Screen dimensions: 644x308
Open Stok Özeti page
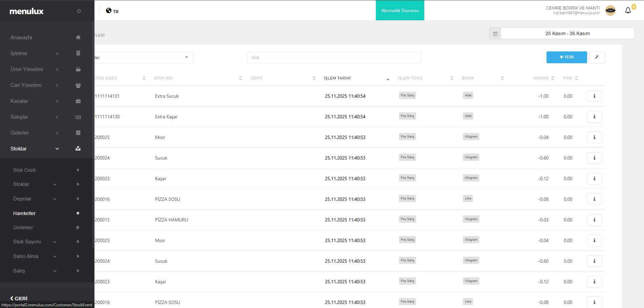tap(24, 170)
